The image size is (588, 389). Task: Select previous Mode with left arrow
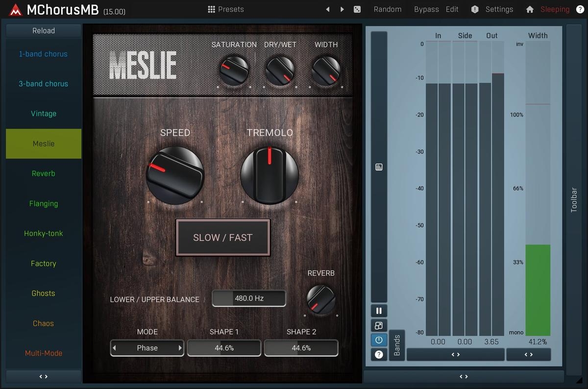(115, 348)
